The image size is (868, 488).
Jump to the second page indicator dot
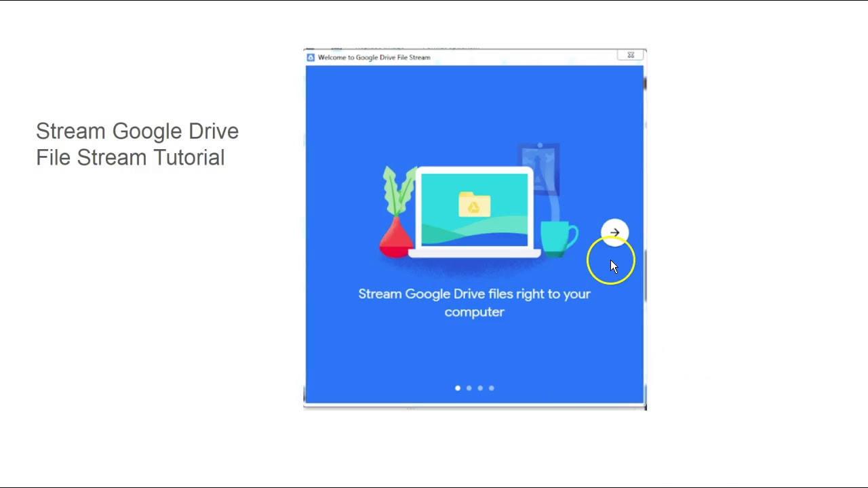(x=469, y=388)
